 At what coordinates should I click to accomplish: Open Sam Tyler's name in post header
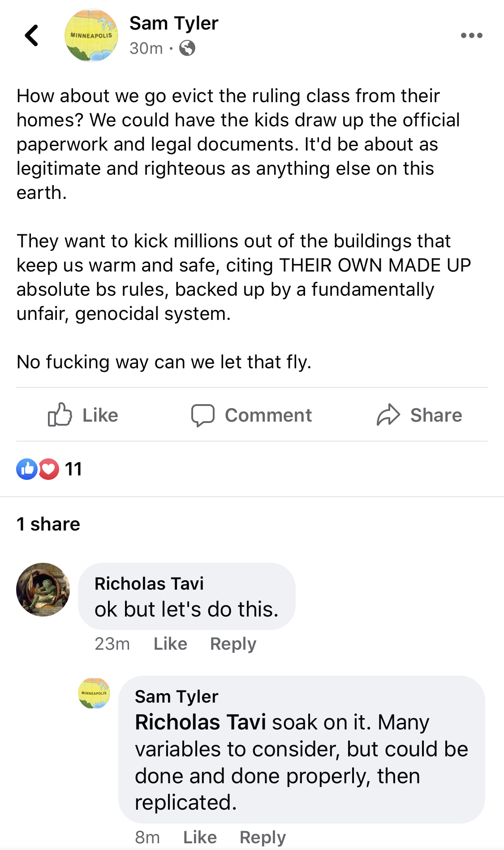174,23
